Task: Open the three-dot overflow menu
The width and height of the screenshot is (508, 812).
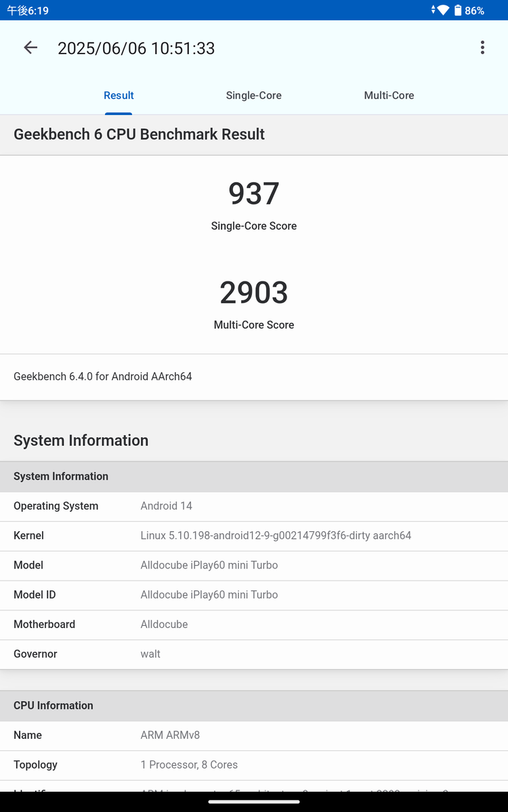Action: tap(482, 47)
